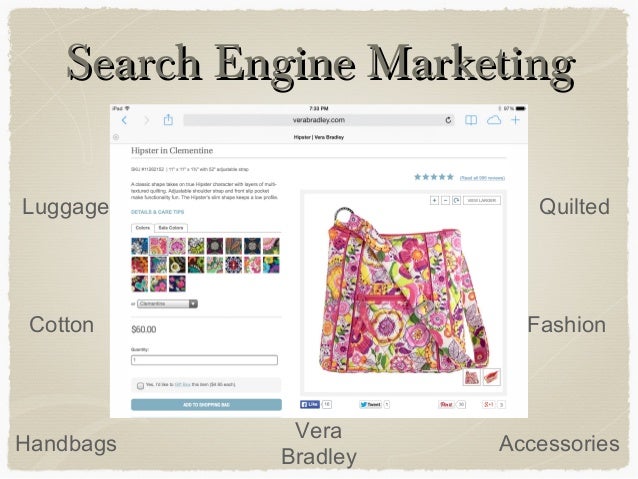Open the bookmarks book icon
The width and height of the screenshot is (638, 479).
pyautogui.click(x=471, y=120)
